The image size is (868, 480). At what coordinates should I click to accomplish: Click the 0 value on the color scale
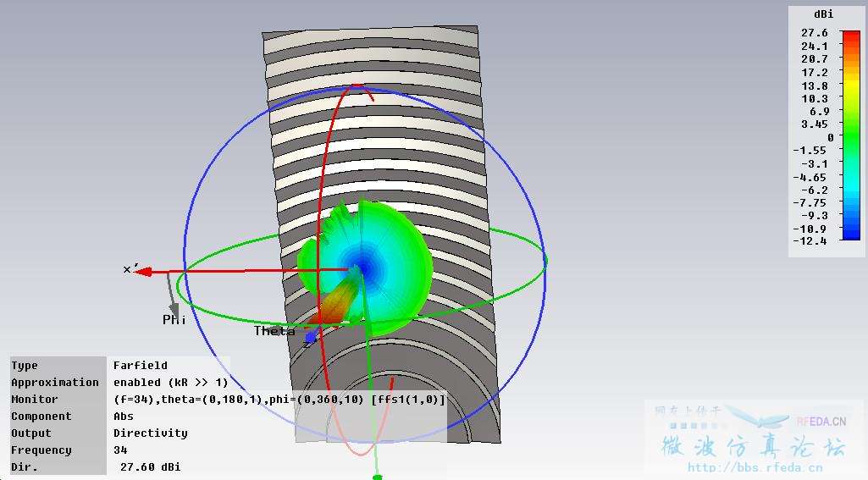(x=831, y=137)
